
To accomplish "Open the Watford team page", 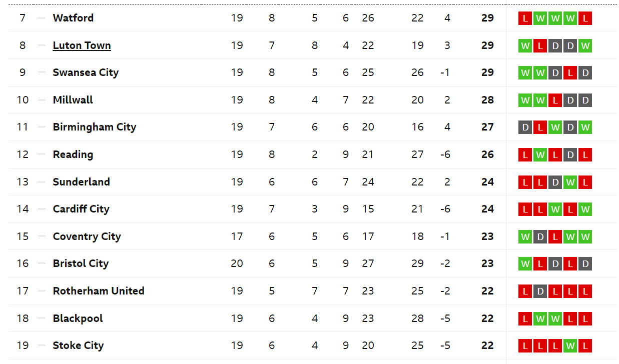I will [x=73, y=18].
